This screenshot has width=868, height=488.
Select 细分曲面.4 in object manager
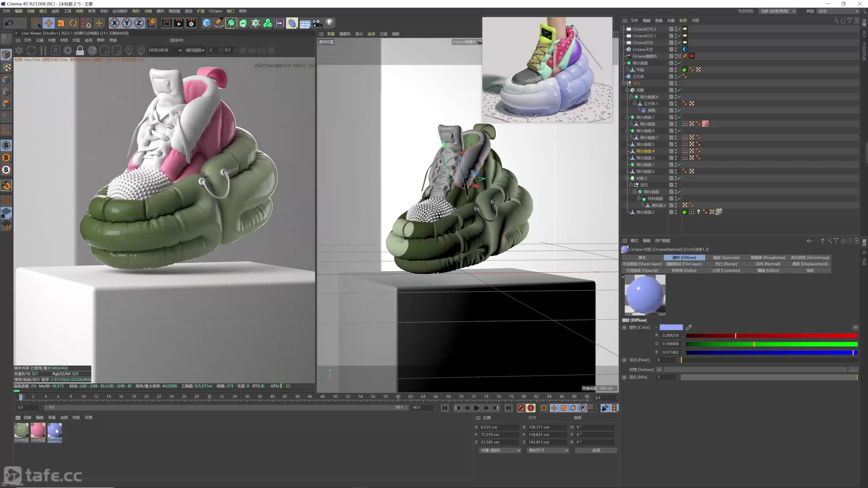[645, 151]
